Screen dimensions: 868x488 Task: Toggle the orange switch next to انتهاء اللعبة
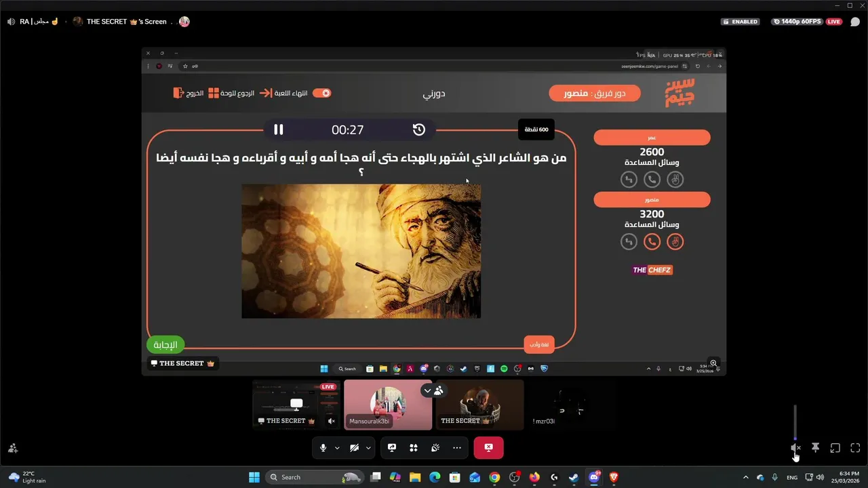click(x=322, y=93)
